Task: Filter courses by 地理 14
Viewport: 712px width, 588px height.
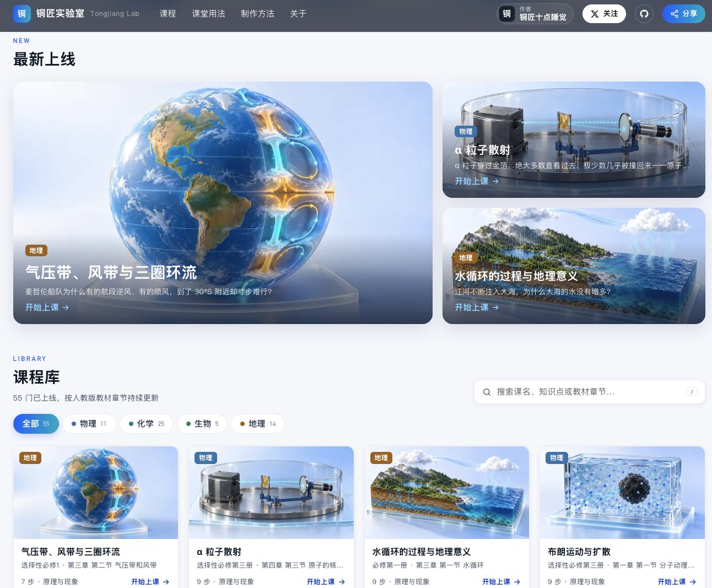Action: coord(258,424)
